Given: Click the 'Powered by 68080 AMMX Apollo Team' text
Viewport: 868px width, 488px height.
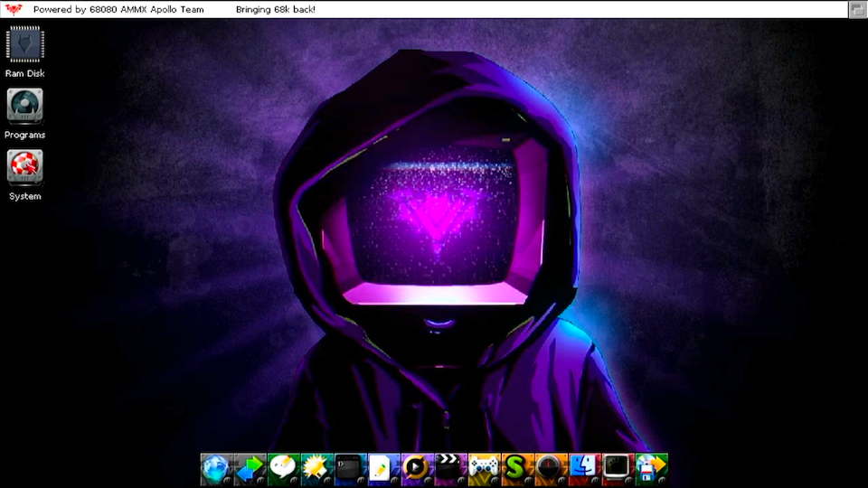Looking at the screenshot, I should point(118,9).
